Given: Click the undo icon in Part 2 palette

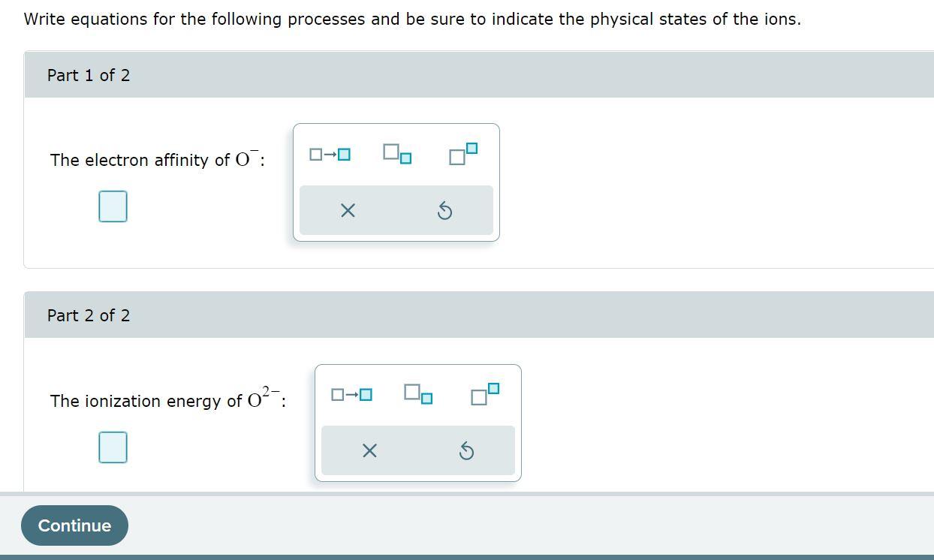Looking at the screenshot, I should 466,451.
